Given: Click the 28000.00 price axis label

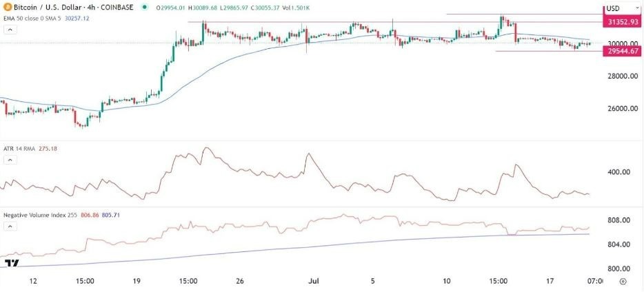Looking at the screenshot, I should (623, 76).
